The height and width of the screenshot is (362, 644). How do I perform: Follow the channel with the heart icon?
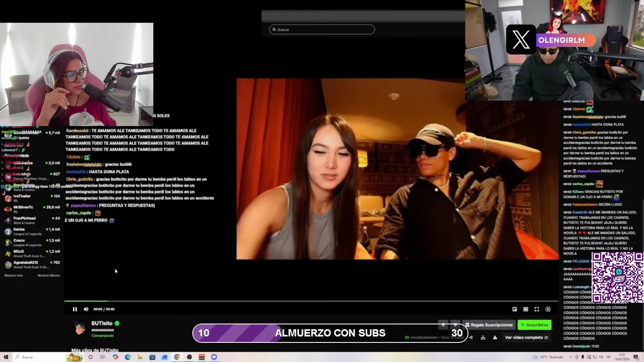click(x=455, y=325)
